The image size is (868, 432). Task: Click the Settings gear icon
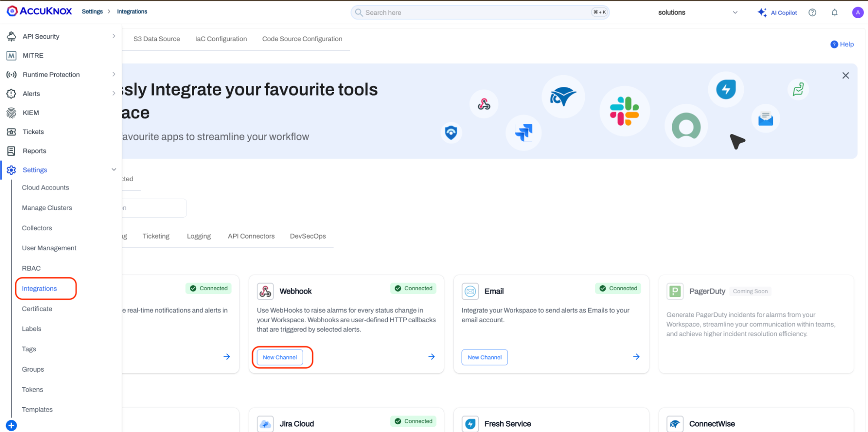(11, 170)
